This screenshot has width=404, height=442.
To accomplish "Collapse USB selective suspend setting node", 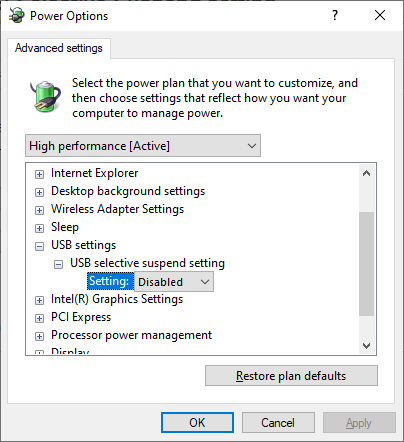I will click(58, 264).
